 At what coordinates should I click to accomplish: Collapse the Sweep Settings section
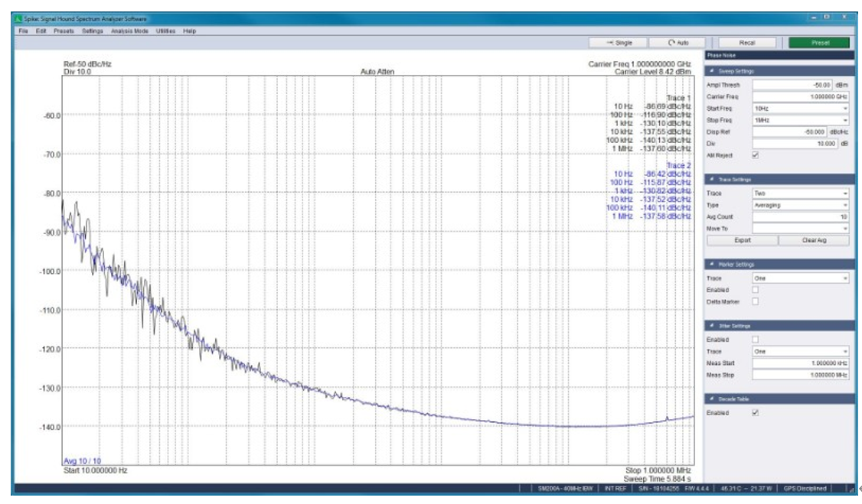pos(713,71)
